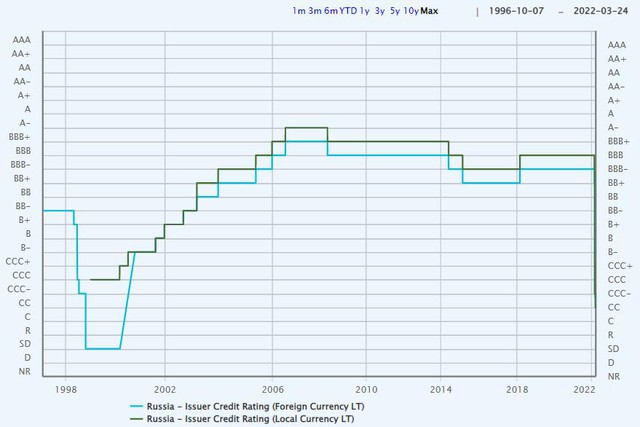Viewport: 640px width, 427px height.
Task: Select the 10y time range
Action: coord(411,11)
